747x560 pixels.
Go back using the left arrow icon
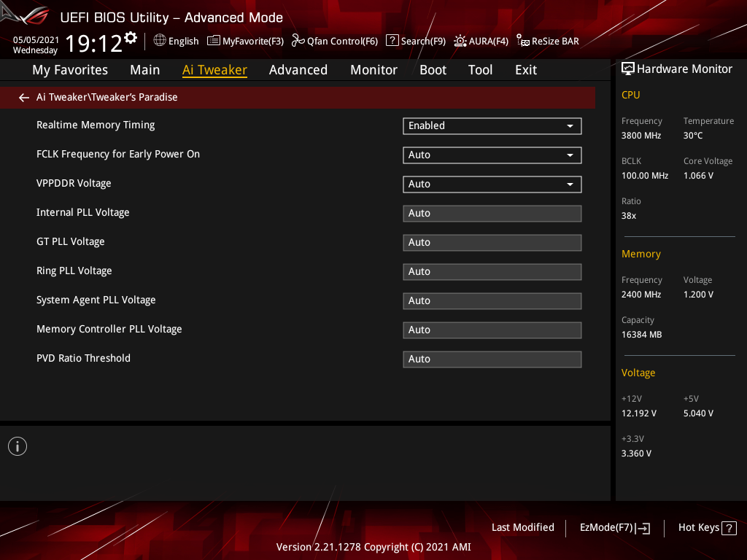click(24, 98)
